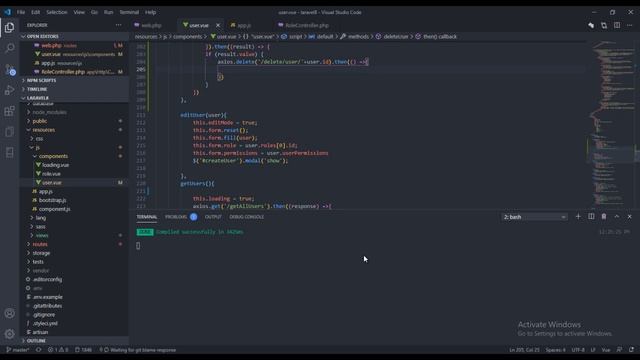Click the synchronize changes icon in status bar
This screenshot has height=360, width=640.
coord(38,350)
